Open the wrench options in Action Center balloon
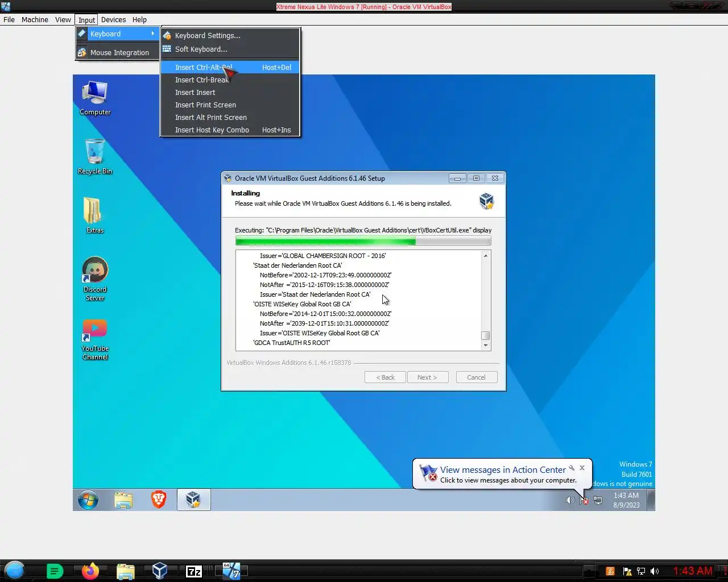Viewport: 728px width, 582px height. coord(572,468)
